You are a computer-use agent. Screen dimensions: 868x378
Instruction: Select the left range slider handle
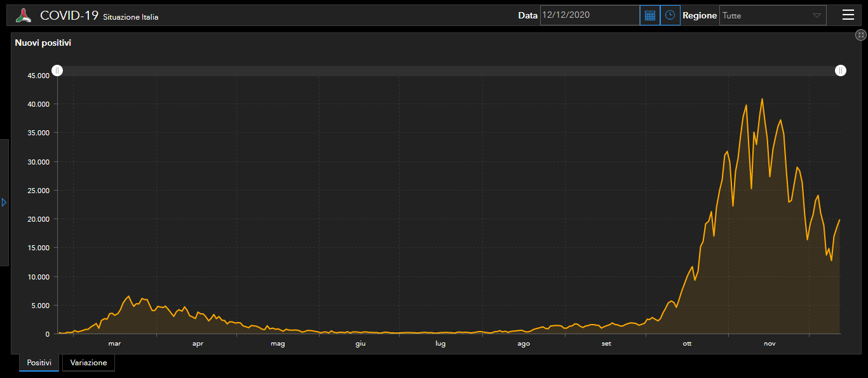(x=57, y=71)
